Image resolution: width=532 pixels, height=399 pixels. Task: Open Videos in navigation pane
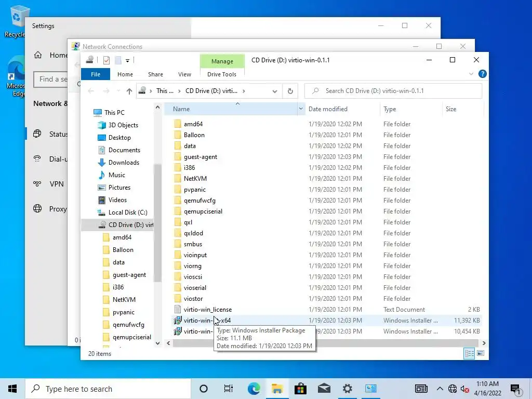pos(117,200)
